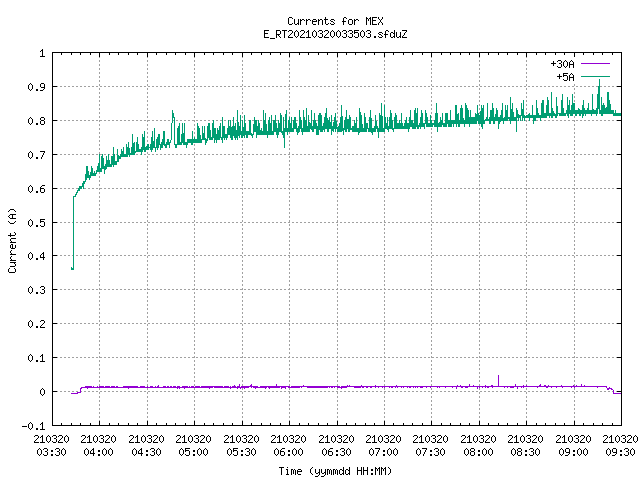Click the y-axis tick label "0.2"

36,324
